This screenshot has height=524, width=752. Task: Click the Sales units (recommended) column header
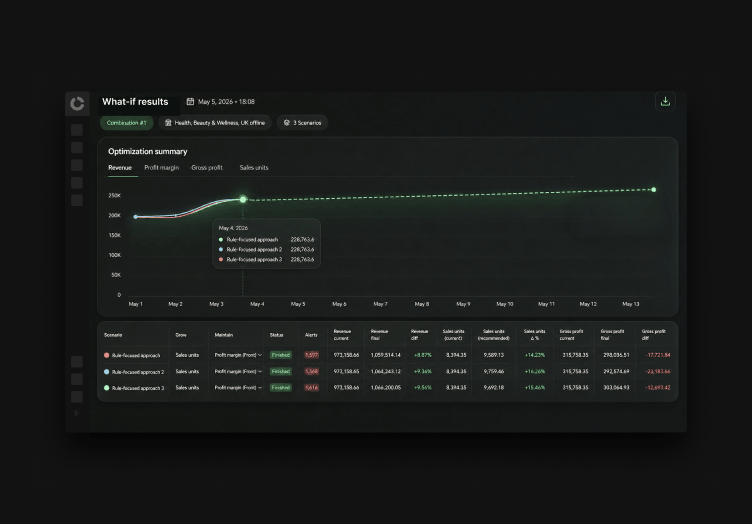tap(494, 335)
